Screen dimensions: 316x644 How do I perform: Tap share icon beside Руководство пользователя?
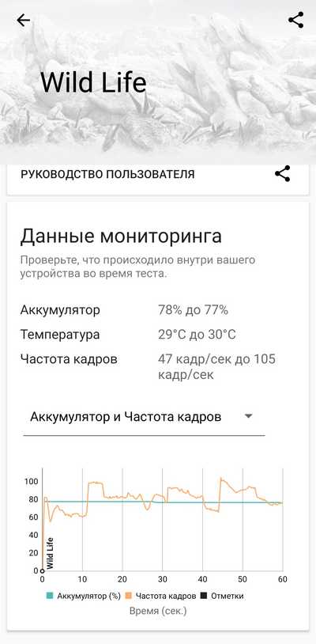pyautogui.click(x=282, y=174)
